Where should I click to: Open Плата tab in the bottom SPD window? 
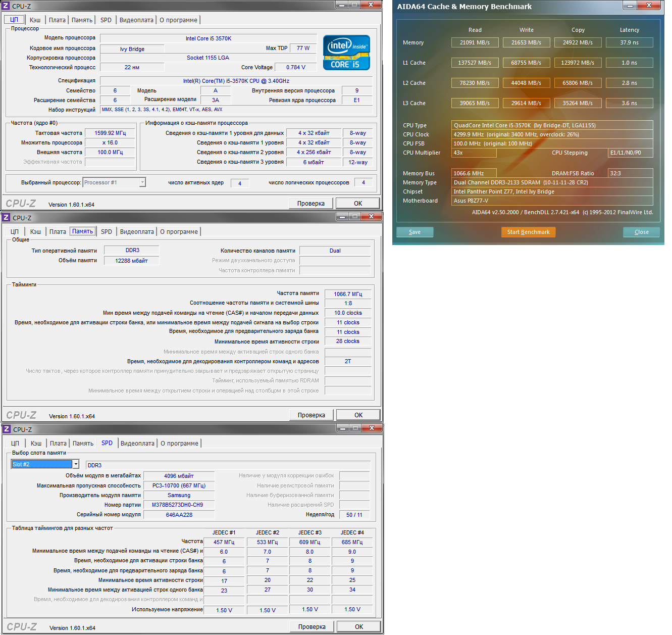click(58, 444)
